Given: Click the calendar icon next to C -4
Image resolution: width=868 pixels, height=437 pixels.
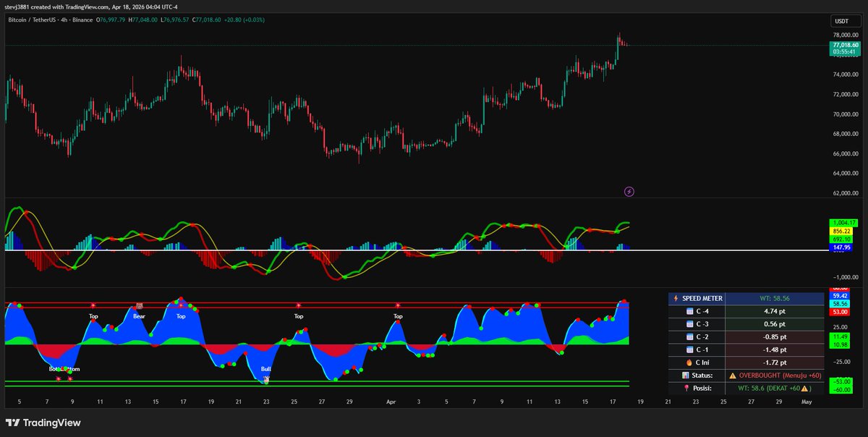Looking at the screenshot, I should (690, 311).
